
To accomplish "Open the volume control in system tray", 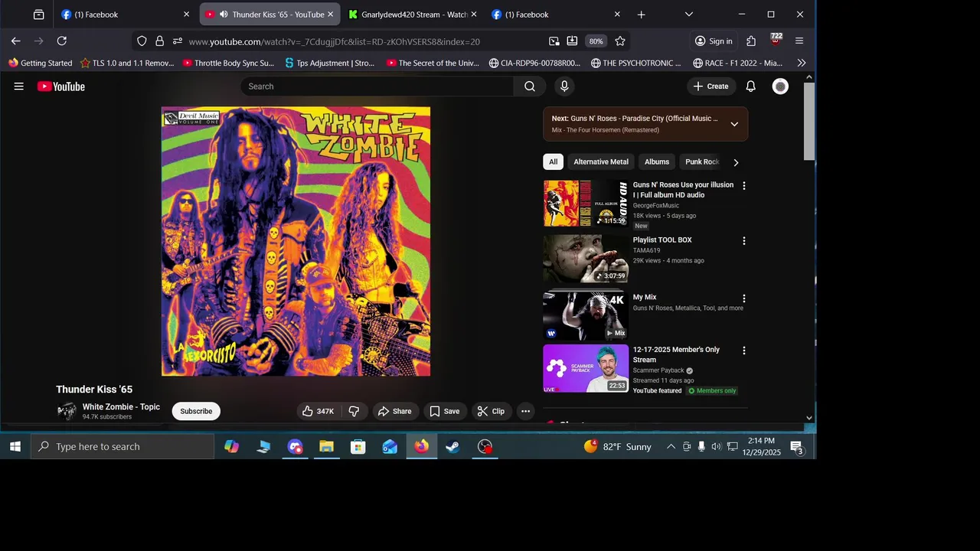I will pos(716,447).
